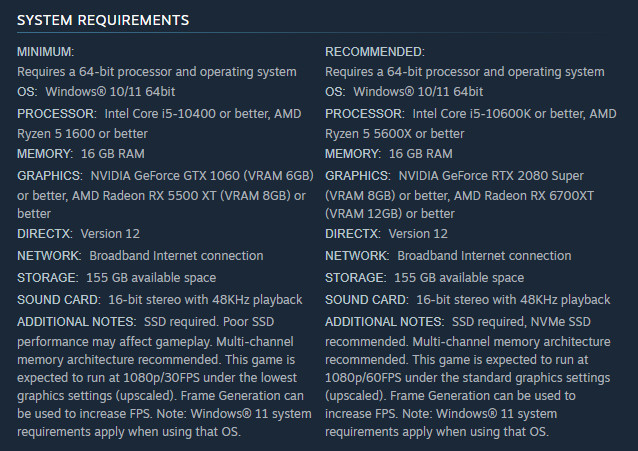Click minimum DIRECTX Version 12 line
The image size is (638, 451).
click(x=78, y=234)
